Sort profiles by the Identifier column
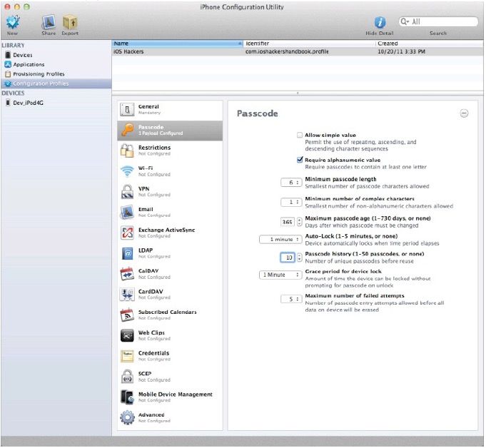 [x=309, y=44]
